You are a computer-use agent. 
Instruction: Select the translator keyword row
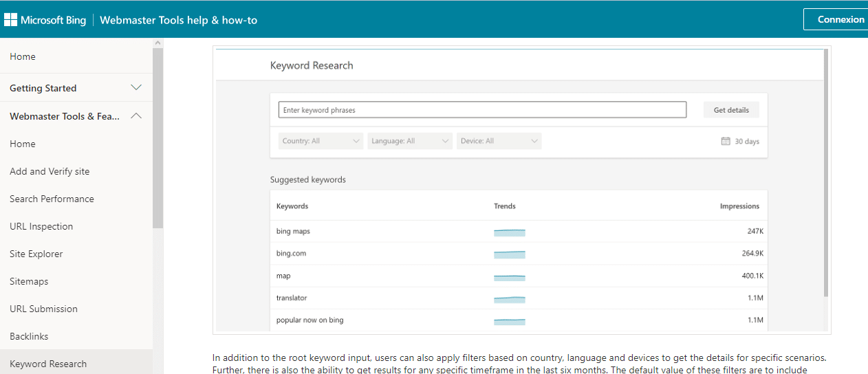(519, 298)
